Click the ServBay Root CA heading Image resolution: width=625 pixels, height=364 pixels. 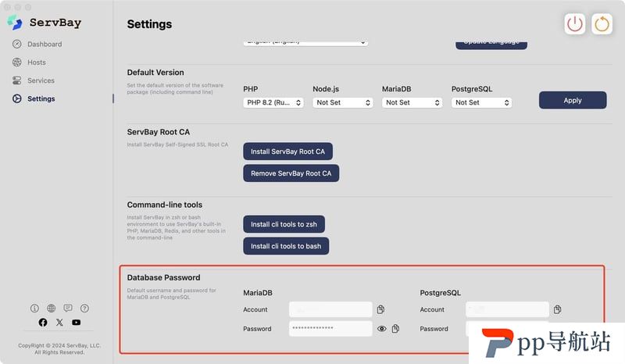tap(159, 132)
